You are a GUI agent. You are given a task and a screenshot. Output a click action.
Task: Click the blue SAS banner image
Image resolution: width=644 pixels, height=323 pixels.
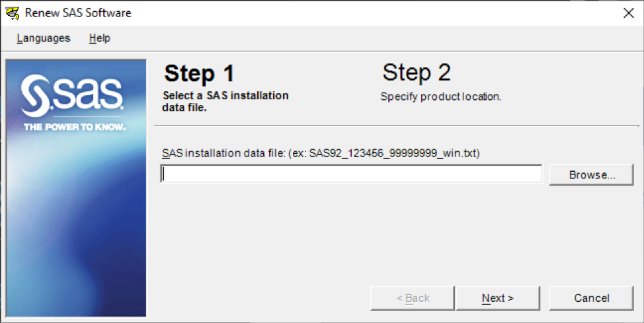tap(77, 188)
